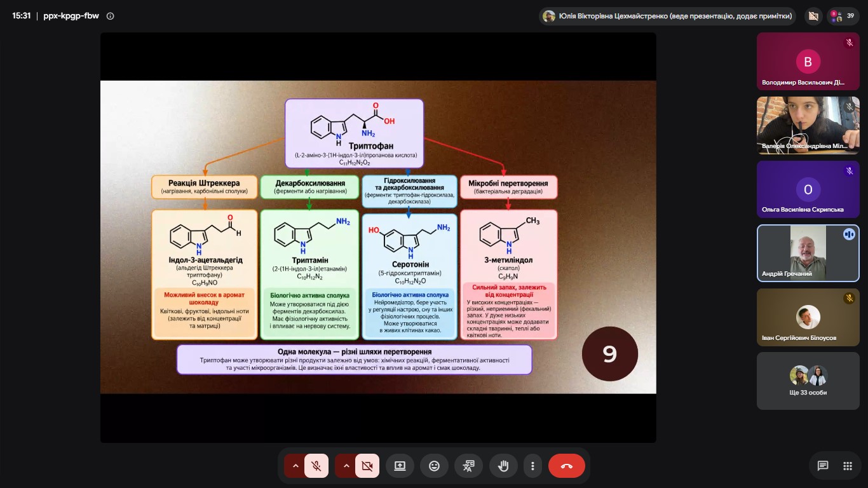Click muted mic icon on Володимир tile

[849, 43]
